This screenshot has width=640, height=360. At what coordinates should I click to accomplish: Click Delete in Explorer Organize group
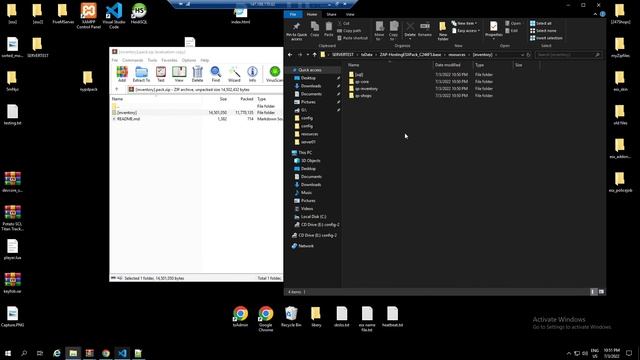pyautogui.click(x=410, y=30)
